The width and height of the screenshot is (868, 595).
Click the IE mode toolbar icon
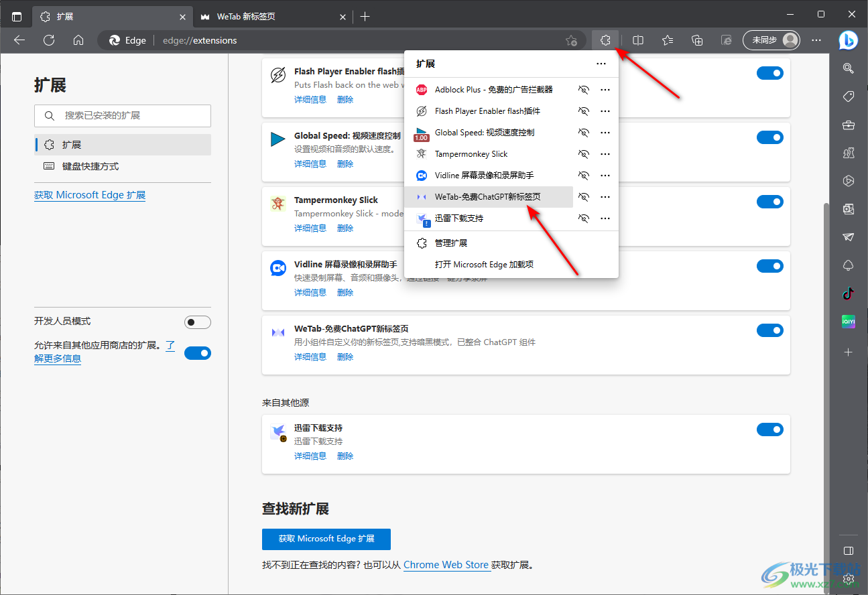click(x=727, y=40)
